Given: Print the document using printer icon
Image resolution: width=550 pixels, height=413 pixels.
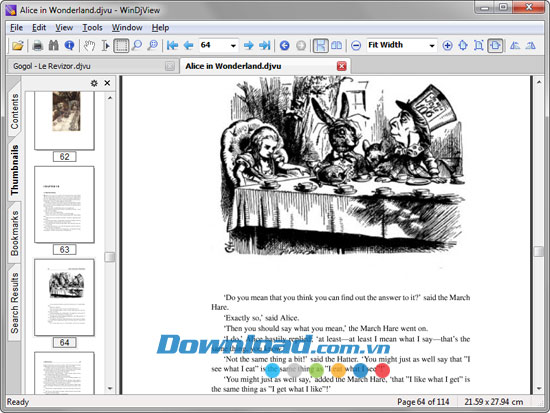Looking at the screenshot, I should tap(38, 45).
